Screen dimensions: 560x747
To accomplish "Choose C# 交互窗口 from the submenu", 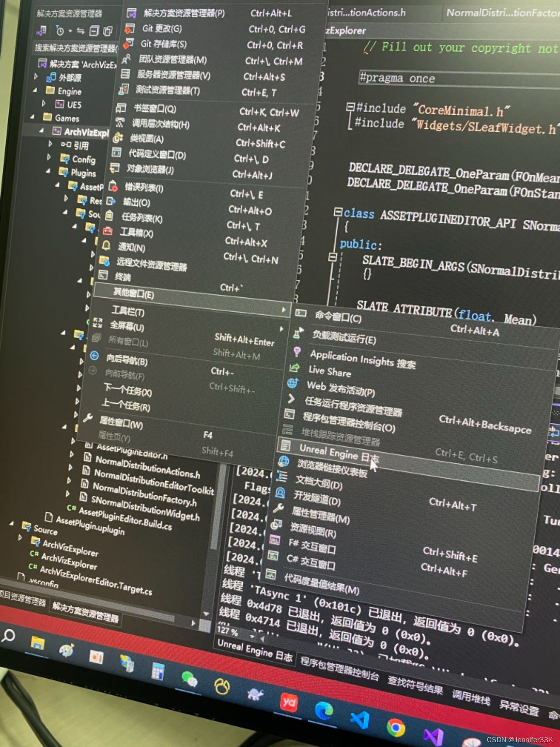I will tap(311, 561).
